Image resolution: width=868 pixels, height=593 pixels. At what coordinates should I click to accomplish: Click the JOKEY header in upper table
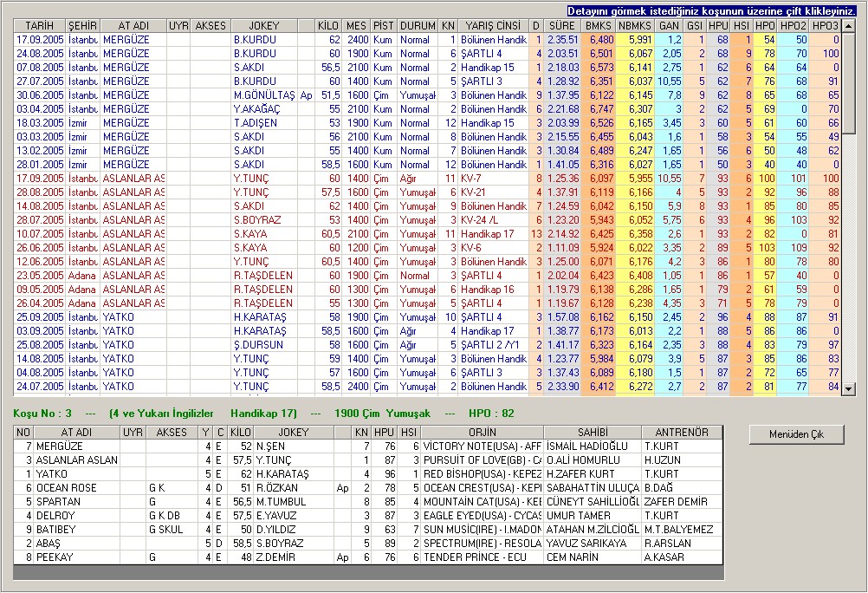coord(264,26)
